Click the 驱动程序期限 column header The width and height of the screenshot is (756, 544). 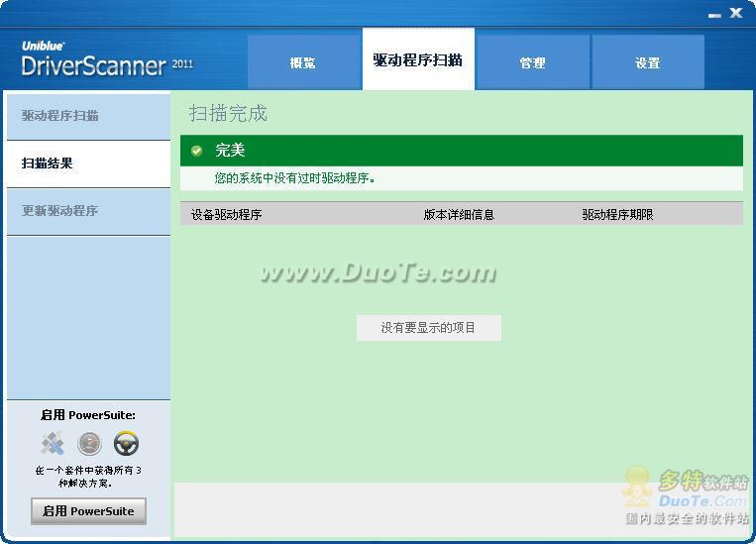(617, 215)
